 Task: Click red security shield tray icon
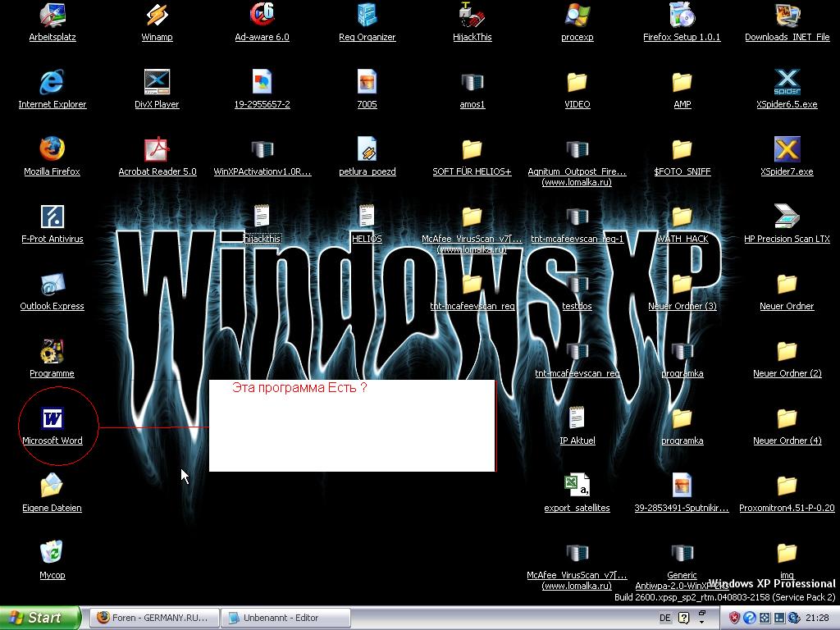click(x=734, y=619)
